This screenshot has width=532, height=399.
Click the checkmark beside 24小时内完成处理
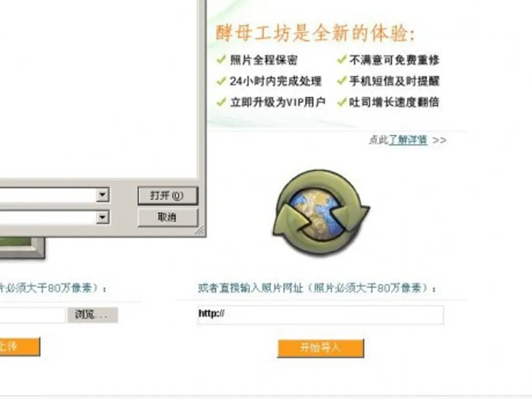tap(221, 81)
